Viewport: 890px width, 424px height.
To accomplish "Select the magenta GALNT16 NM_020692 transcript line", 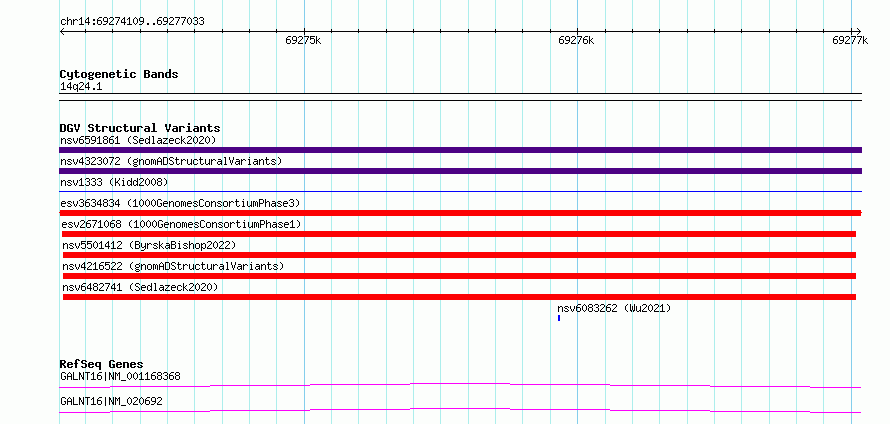I will 460,410.
